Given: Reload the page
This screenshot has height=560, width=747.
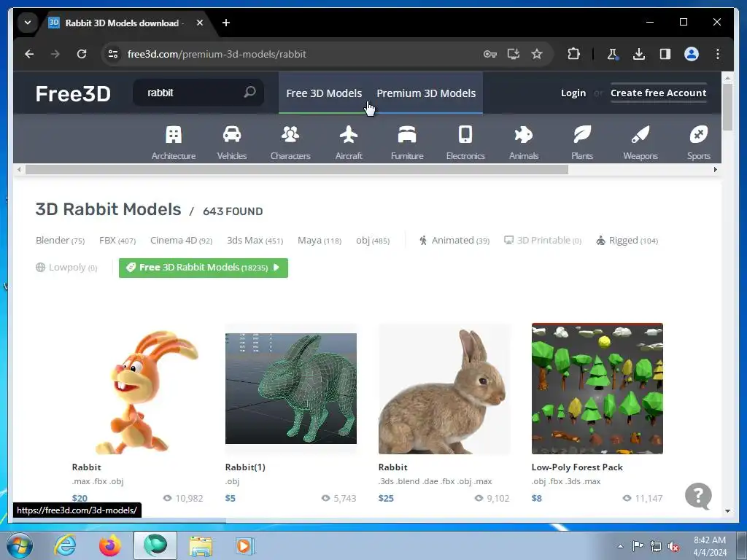Looking at the screenshot, I should click(x=82, y=54).
